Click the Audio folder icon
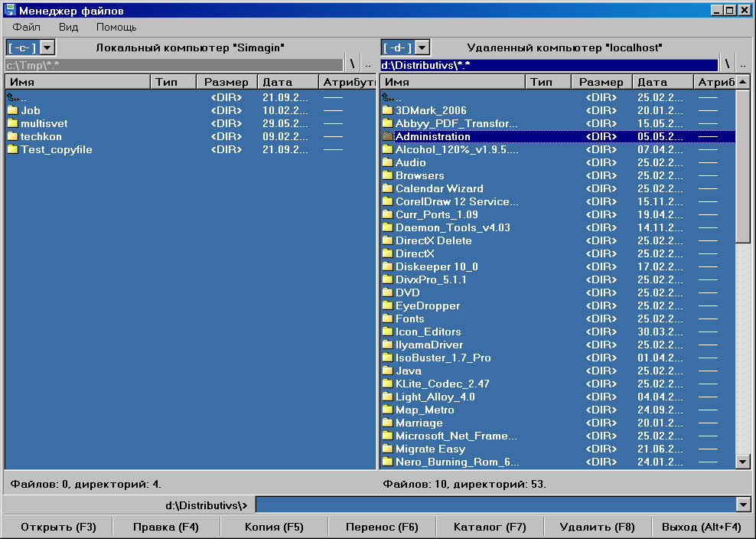 point(388,162)
